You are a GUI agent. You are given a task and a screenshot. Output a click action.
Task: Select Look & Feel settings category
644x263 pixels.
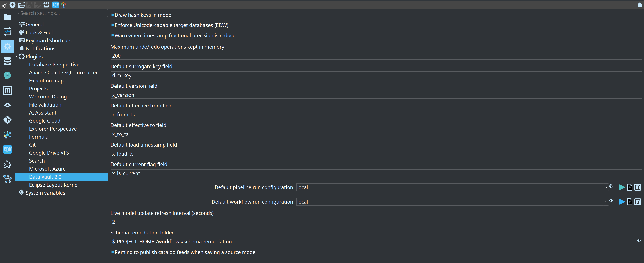pyautogui.click(x=39, y=32)
